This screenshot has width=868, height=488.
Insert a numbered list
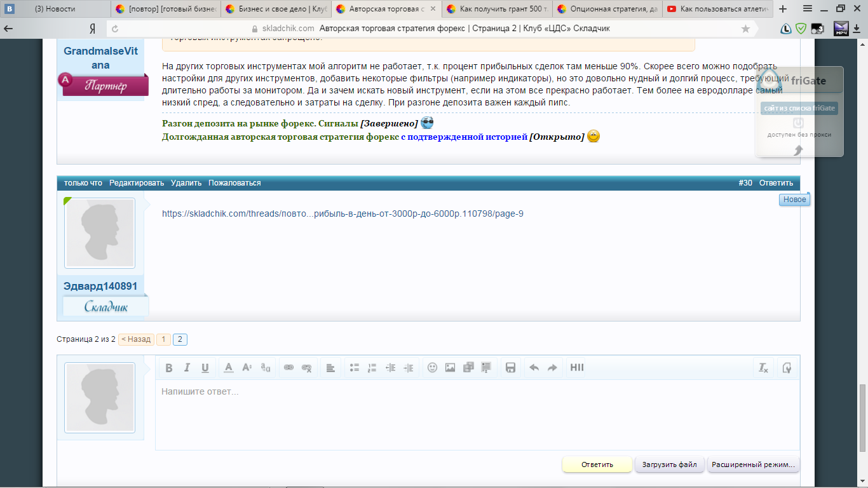(372, 368)
